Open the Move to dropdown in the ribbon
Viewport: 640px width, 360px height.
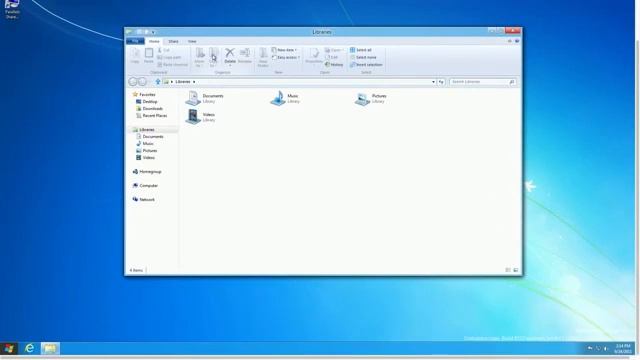[x=199, y=57]
